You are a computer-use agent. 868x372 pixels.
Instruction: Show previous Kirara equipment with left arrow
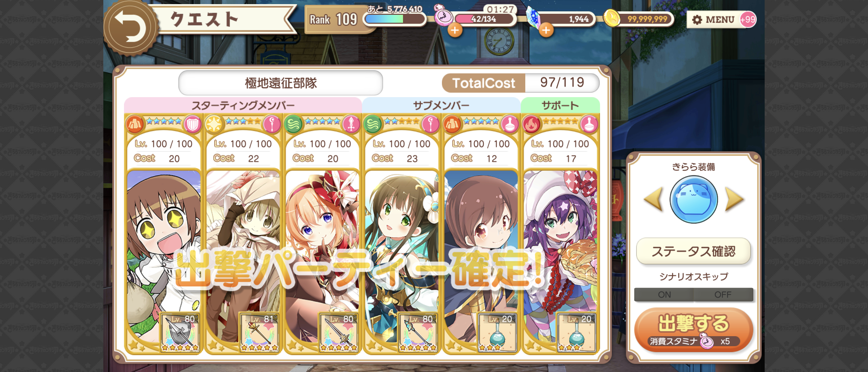653,199
